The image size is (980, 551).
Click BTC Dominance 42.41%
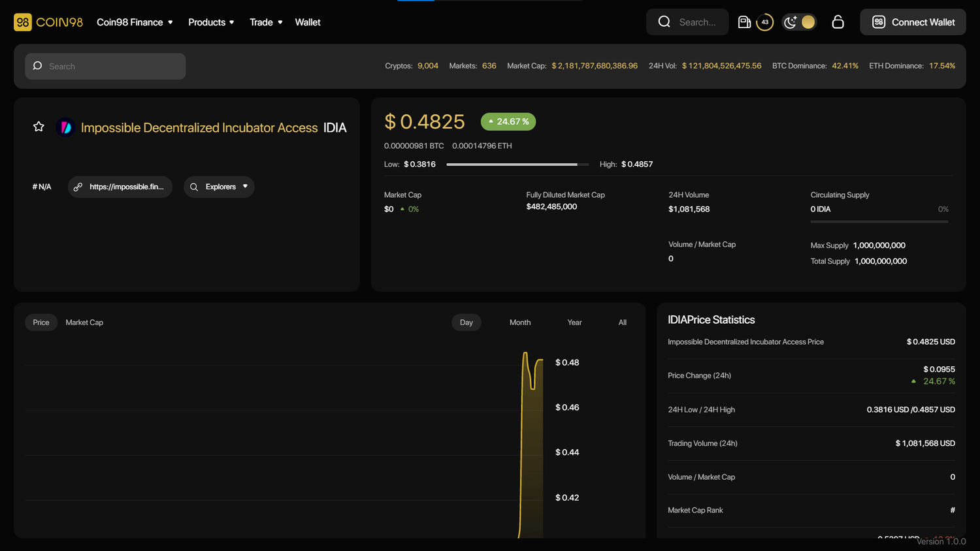[x=845, y=66]
